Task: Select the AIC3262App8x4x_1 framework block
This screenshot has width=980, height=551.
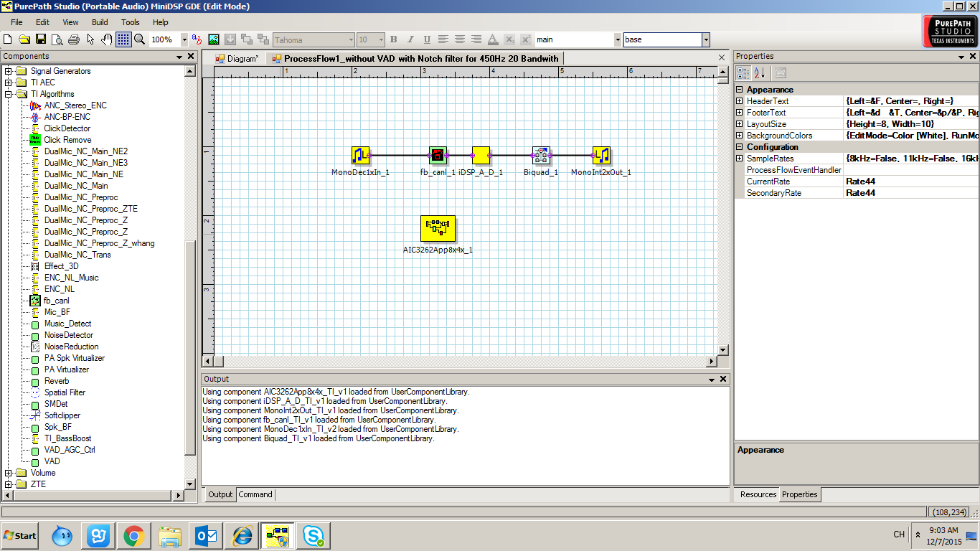Action: tap(438, 229)
